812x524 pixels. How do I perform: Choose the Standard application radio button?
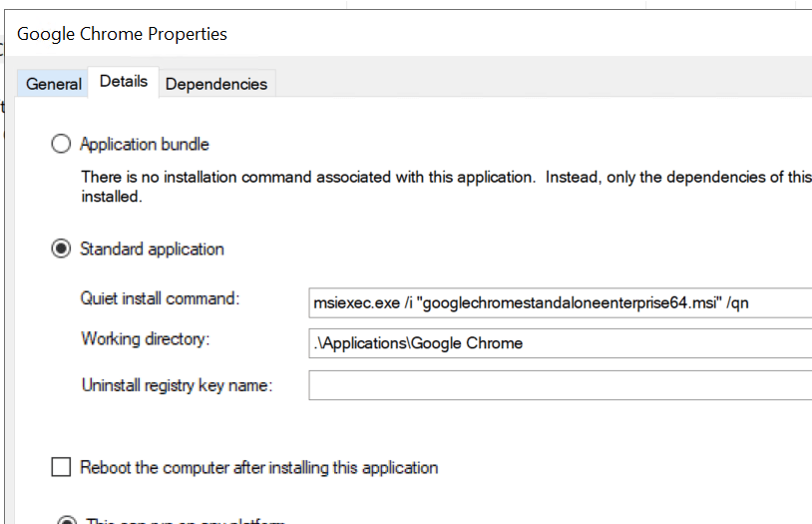62,249
